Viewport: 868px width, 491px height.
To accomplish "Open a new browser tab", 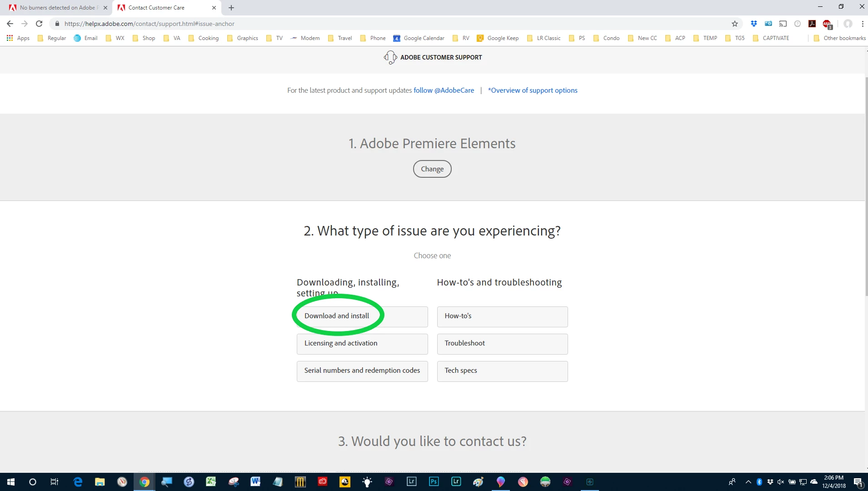I will click(x=231, y=8).
